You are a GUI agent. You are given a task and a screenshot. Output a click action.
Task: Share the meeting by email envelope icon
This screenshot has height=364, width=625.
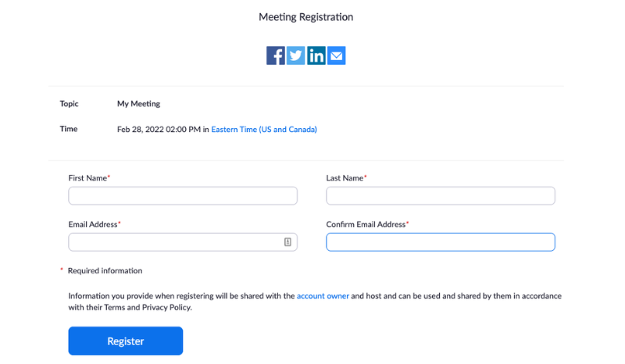[x=337, y=55]
